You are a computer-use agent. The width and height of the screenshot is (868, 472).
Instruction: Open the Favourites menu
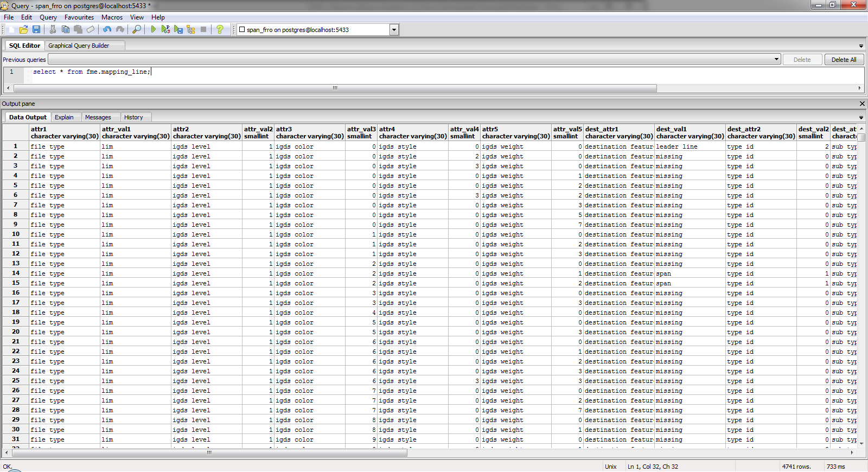79,17
